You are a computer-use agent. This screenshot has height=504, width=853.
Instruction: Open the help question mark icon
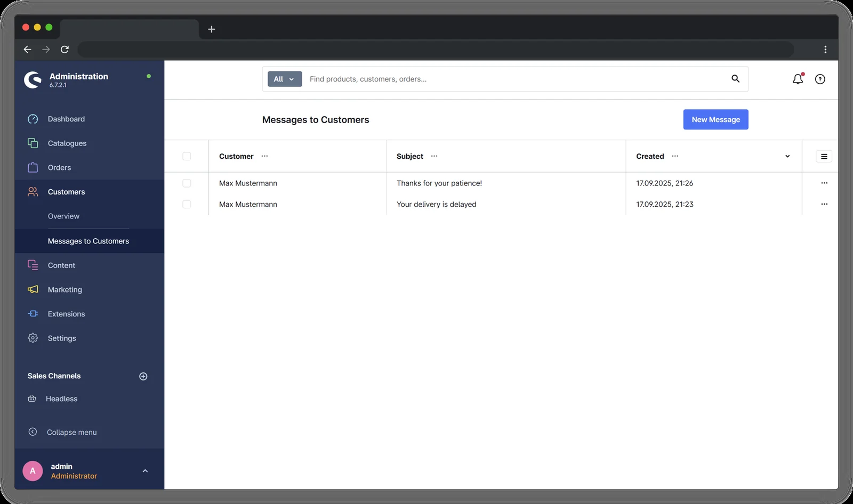point(820,79)
